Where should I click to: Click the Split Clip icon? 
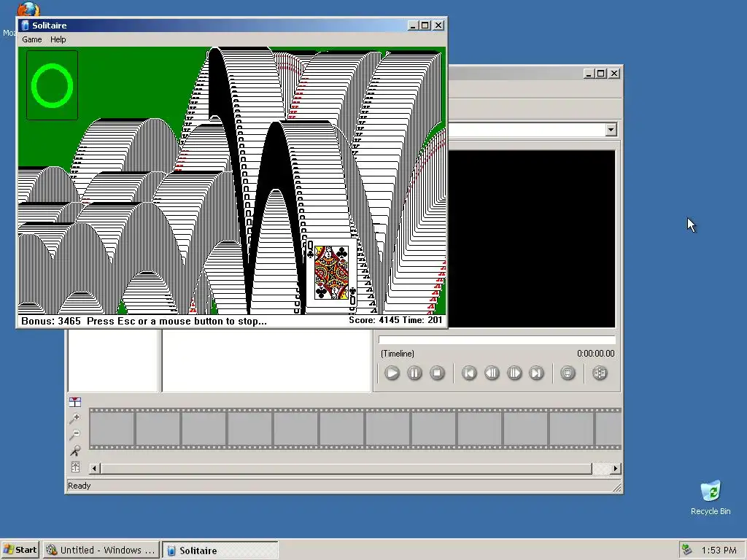coord(600,373)
